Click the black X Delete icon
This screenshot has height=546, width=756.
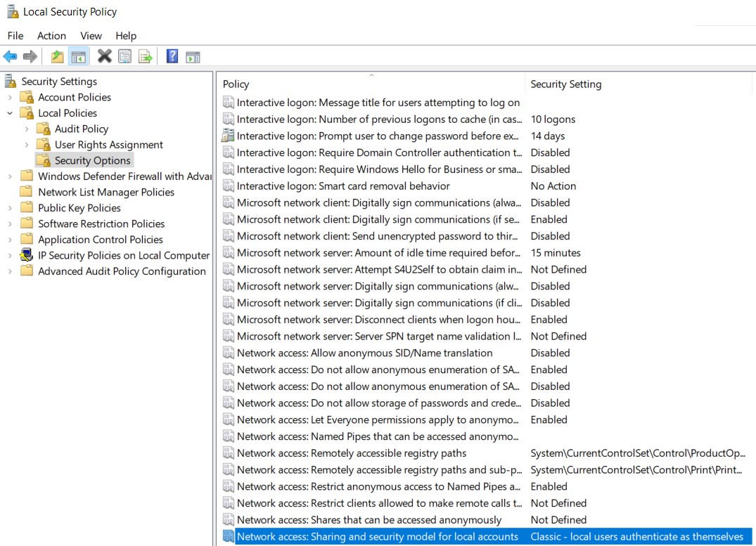click(x=105, y=57)
